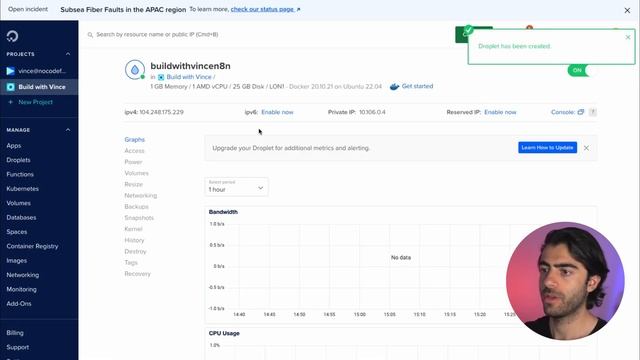Click the Build with Vince icon under droplet name

pyautogui.click(x=161, y=77)
